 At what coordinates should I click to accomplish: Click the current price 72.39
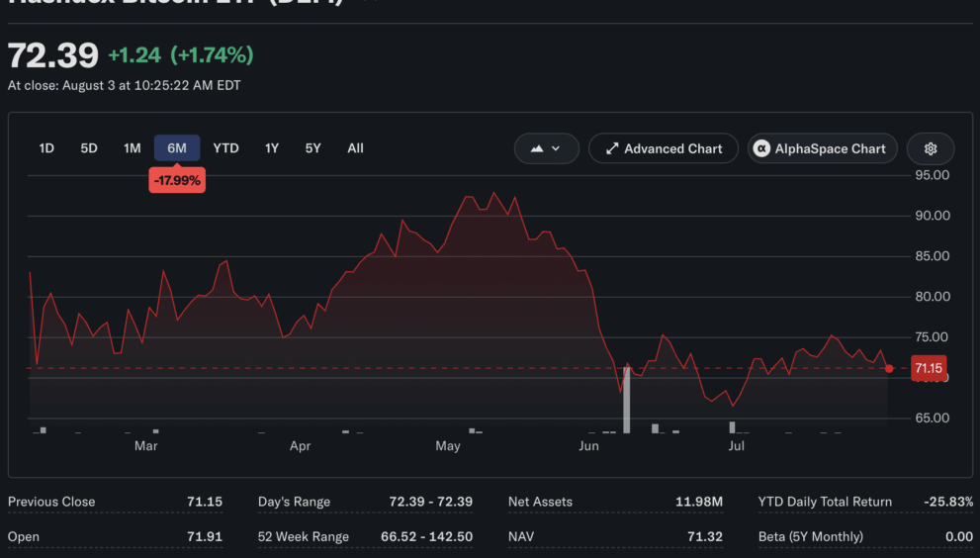(53, 55)
